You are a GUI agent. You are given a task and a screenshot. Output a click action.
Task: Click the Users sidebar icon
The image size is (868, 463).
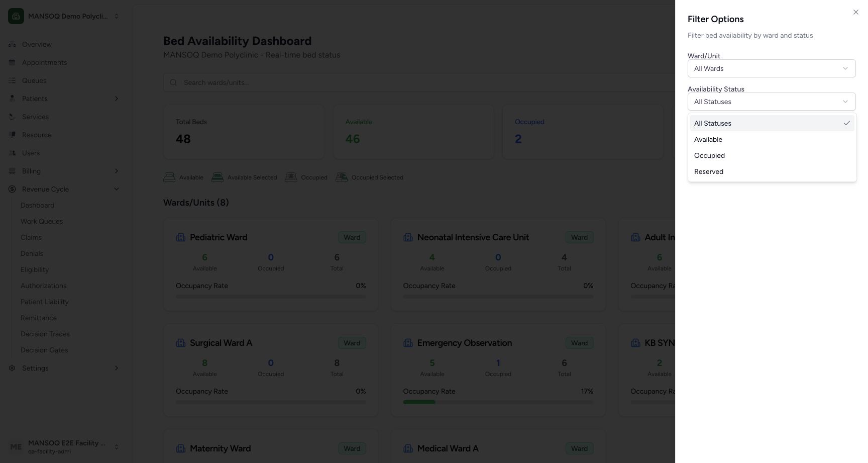click(12, 153)
